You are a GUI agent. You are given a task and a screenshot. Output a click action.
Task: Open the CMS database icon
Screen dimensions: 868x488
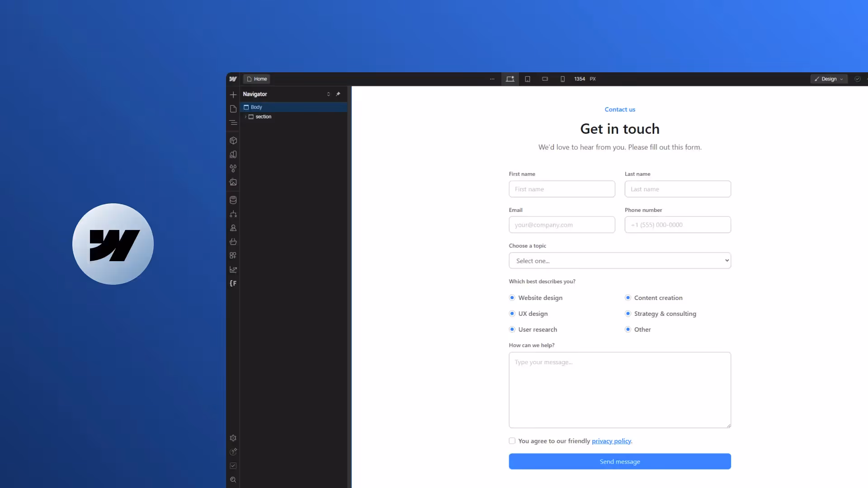tap(233, 200)
